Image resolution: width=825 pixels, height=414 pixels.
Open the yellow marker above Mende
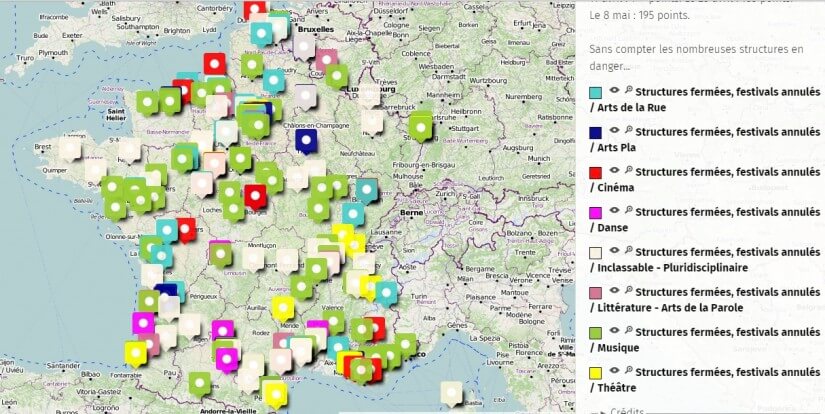point(283,308)
